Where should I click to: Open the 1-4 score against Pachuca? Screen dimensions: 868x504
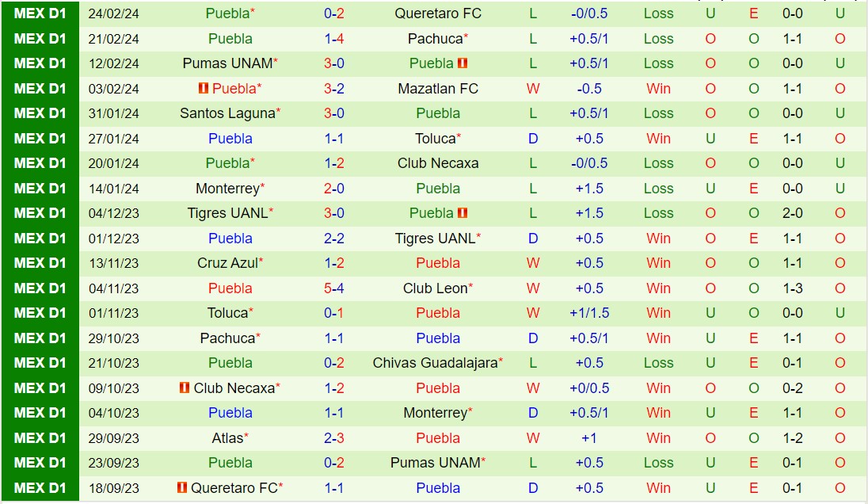point(334,39)
